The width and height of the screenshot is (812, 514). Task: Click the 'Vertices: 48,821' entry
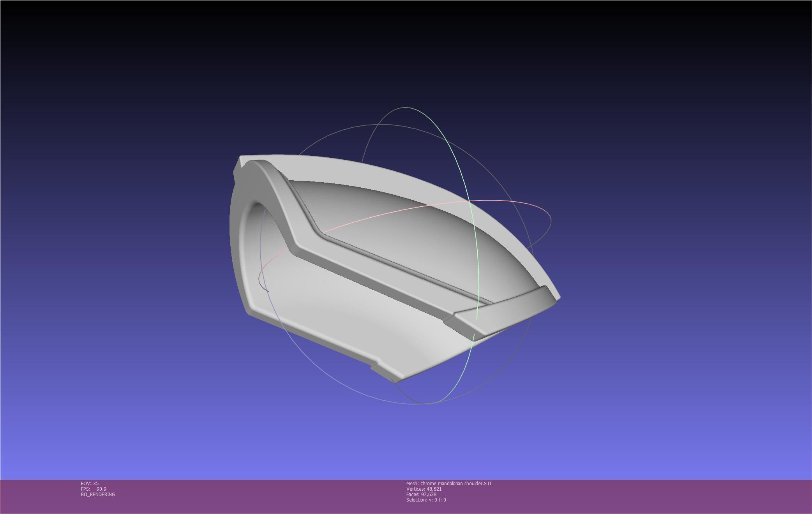(424, 489)
